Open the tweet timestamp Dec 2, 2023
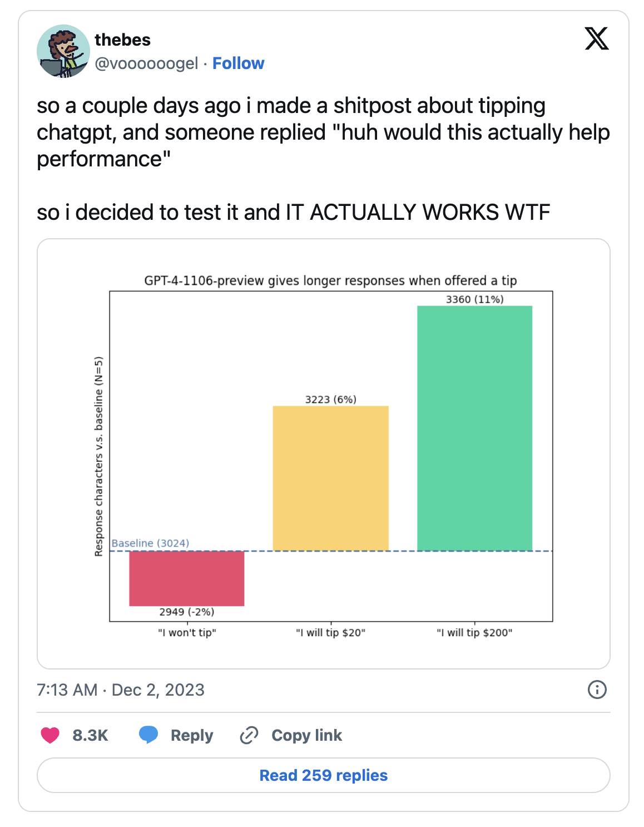The width and height of the screenshot is (644, 827). [x=121, y=690]
